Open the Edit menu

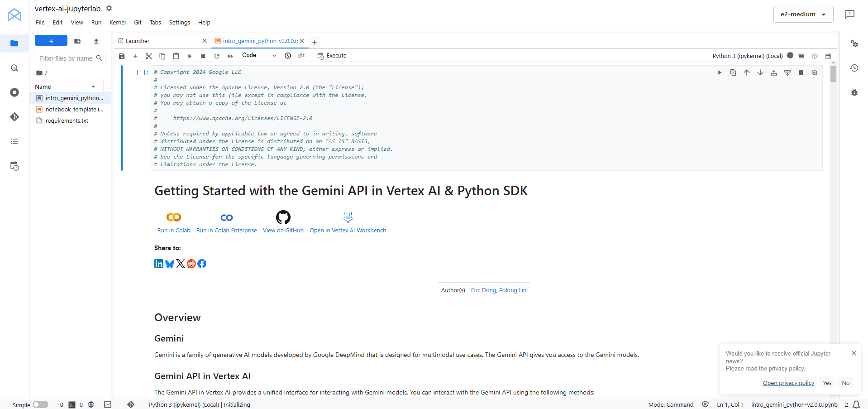click(x=57, y=23)
